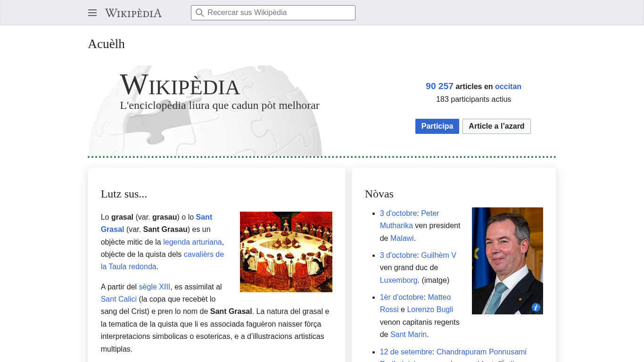Open the 90 257 articles count link
644x362 pixels.
(x=439, y=86)
